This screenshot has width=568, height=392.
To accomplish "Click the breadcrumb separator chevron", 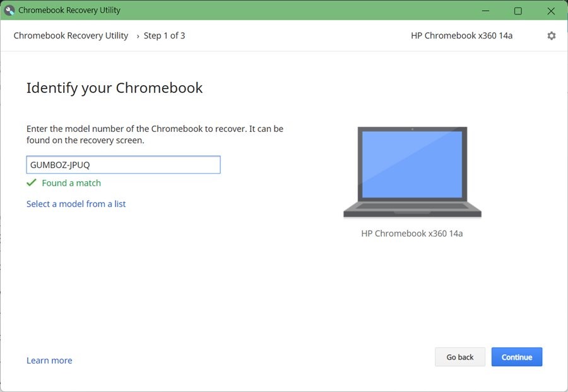I will pos(138,36).
